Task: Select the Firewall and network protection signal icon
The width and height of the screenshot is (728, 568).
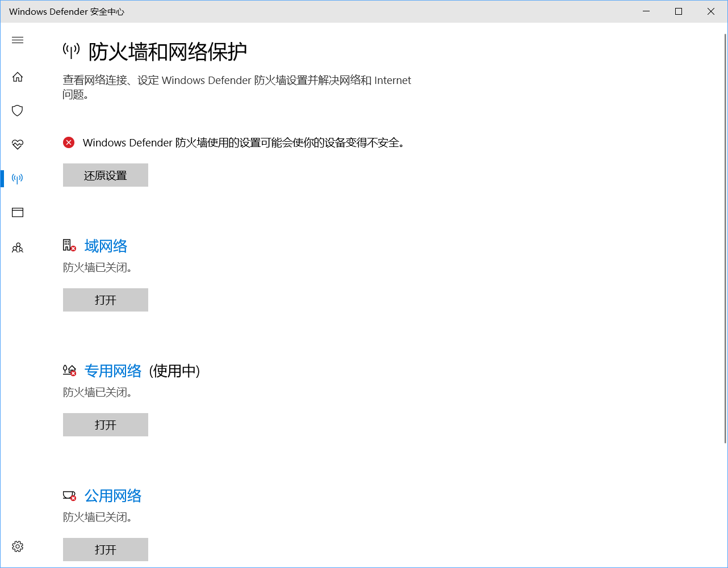Action: tap(17, 178)
